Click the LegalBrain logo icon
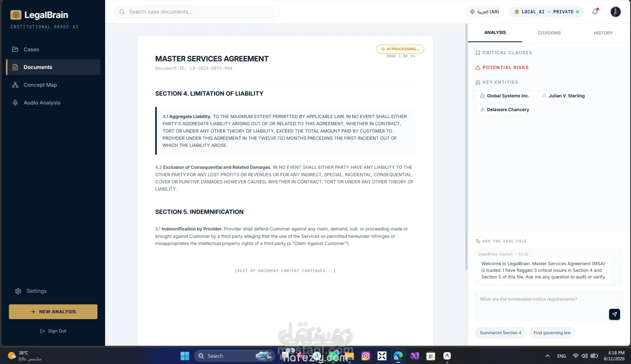The height and width of the screenshot is (364, 631). (16, 15)
